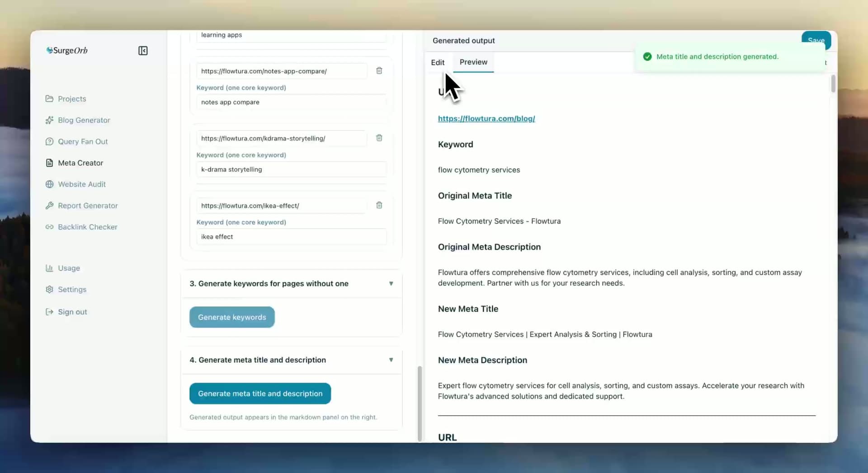Switch to the Edit tab
The width and height of the screenshot is (868, 473).
click(x=438, y=62)
